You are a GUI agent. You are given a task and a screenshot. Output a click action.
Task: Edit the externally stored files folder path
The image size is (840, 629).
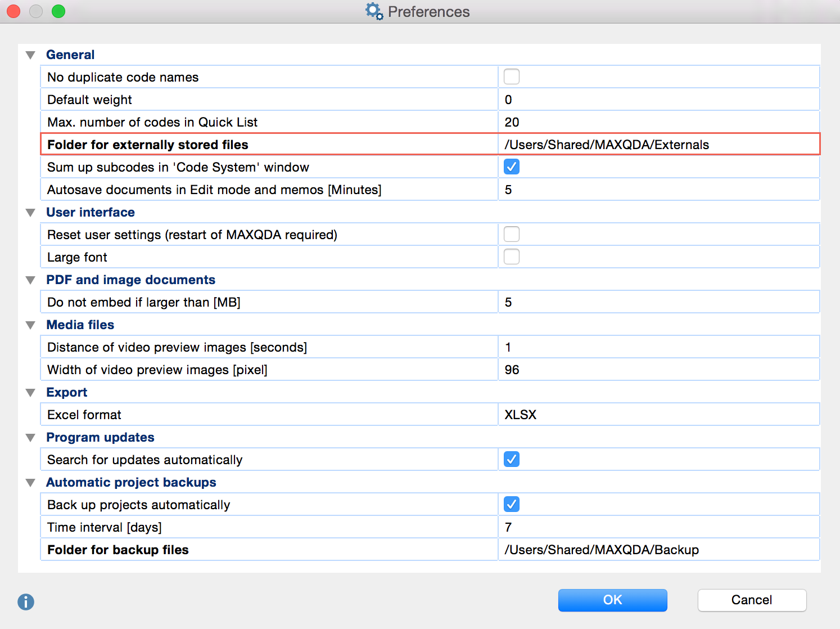coord(658,145)
